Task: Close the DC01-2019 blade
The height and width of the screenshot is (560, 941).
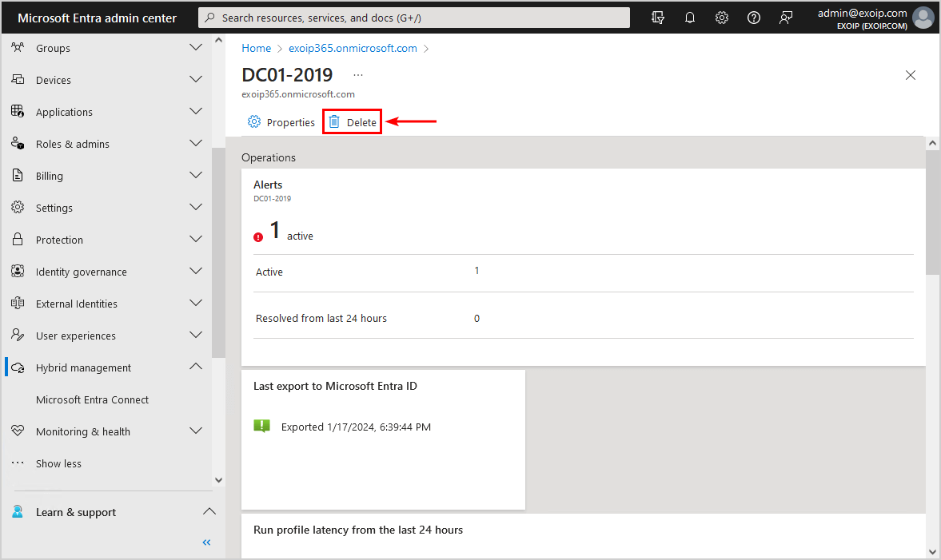Action: coord(910,75)
